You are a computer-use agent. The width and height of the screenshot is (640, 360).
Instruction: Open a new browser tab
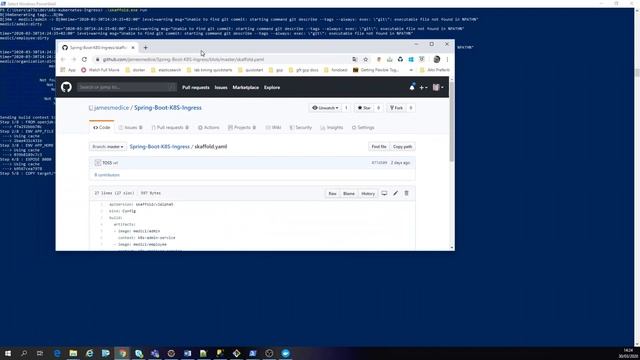point(145,48)
